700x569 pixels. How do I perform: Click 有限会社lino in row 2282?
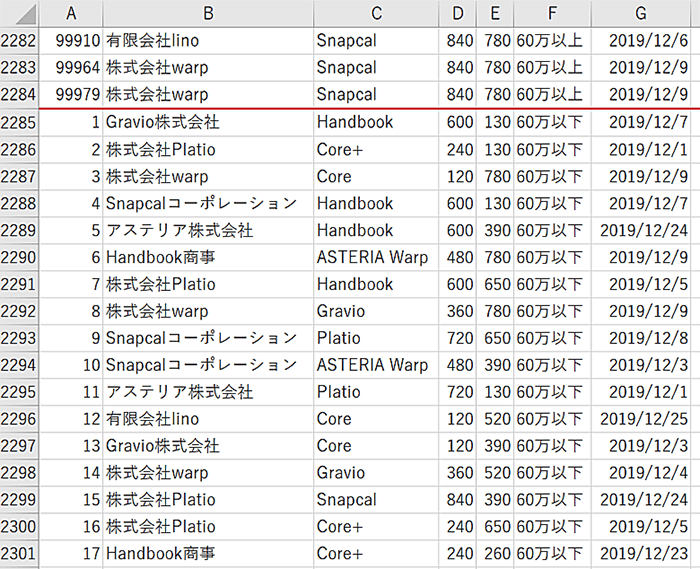tap(208, 41)
